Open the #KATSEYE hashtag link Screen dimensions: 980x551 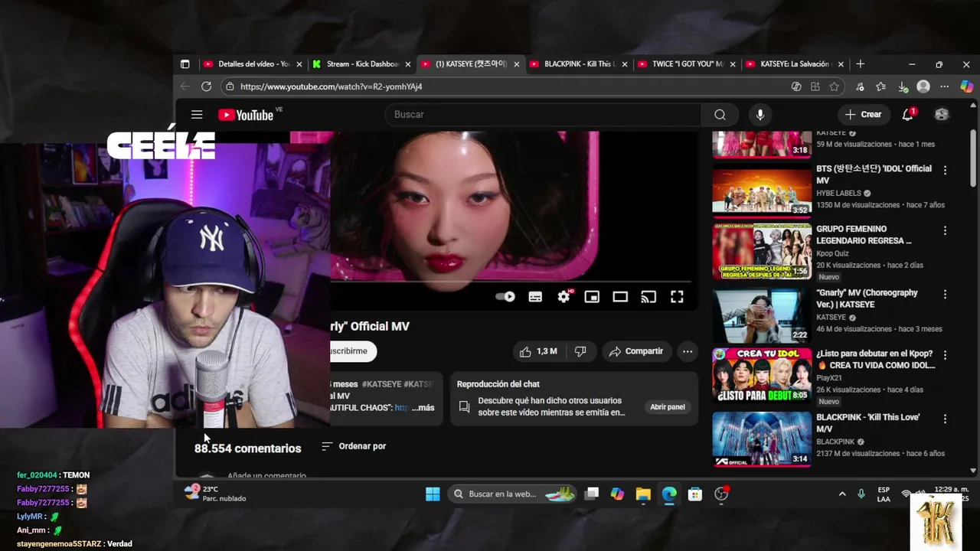(x=382, y=384)
